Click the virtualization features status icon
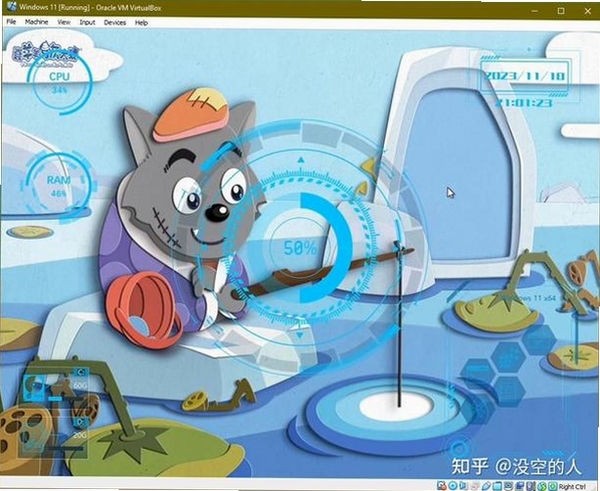Image resolution: width=600 pixels, height=491 pixels. 530,486
